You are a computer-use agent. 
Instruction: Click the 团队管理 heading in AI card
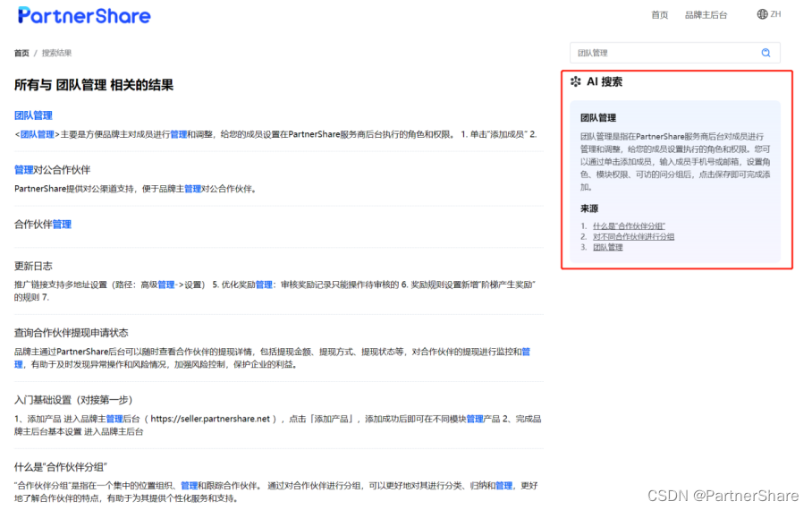598,117
